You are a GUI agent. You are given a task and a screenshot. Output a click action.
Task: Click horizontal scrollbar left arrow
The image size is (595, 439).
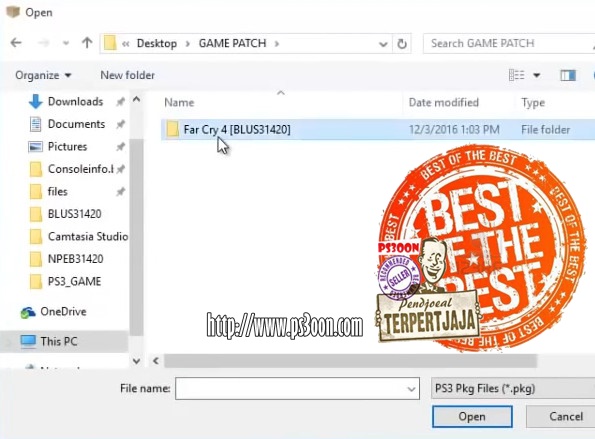(x=156, y=361)
